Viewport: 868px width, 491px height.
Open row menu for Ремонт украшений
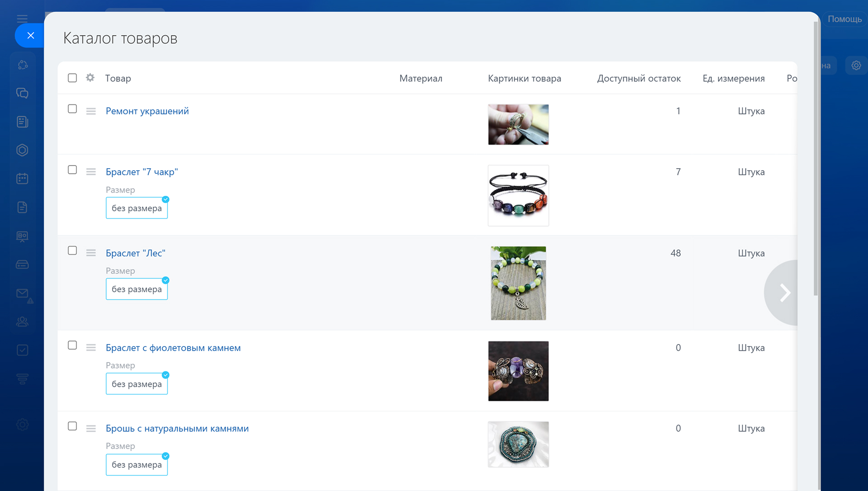[x=91, y=111]
